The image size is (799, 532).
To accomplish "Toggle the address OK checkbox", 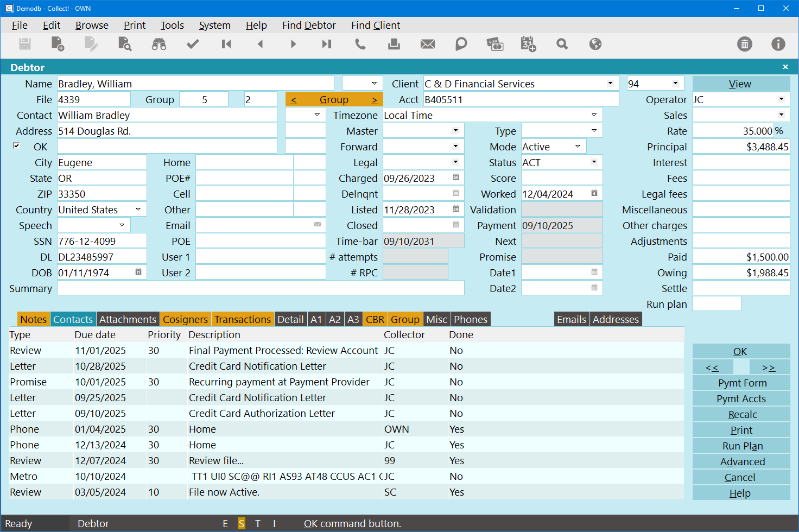I will (16, 145).
